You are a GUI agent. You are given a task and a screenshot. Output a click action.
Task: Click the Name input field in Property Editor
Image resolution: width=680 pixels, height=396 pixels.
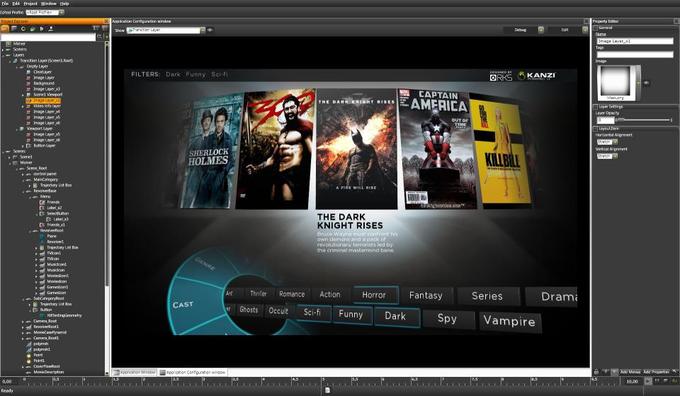(635, 41)
